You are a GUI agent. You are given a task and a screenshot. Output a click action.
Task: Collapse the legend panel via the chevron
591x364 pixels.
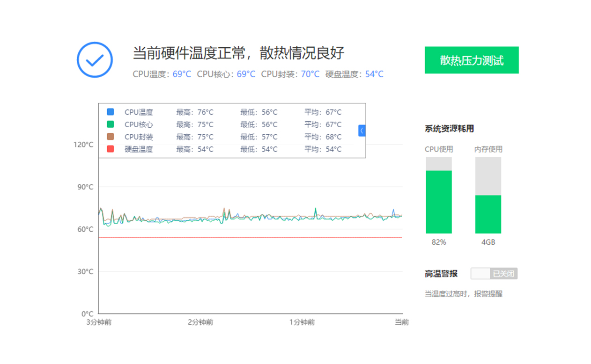click(362, 131)
